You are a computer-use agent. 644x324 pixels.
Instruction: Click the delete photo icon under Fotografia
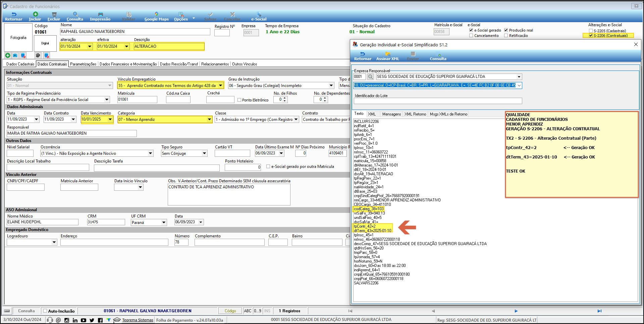click(23, 55)
